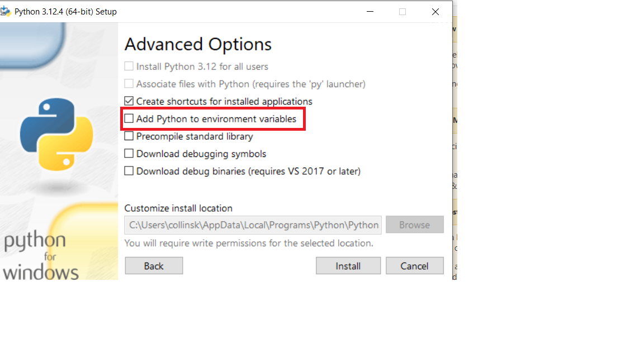
Task: Click the blue and yellow Python logo
Action: tap(56, 134)
